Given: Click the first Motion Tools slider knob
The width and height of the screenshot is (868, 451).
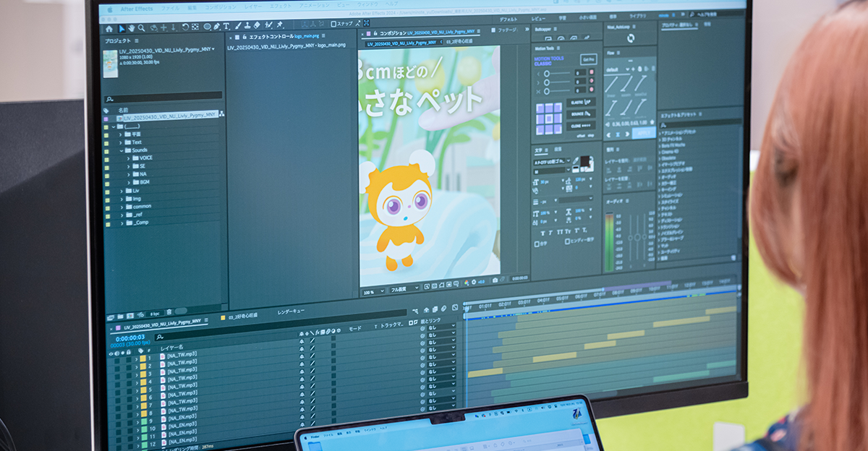Looking at the screenshot, I should pos(547,74).
